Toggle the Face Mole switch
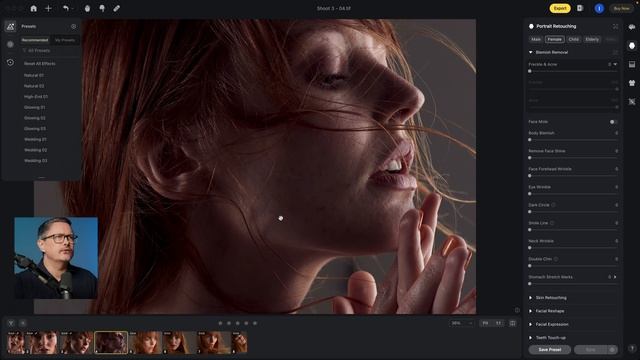Image resolution: width=640 pixels, height=360 pixels. tap(613, 122)
